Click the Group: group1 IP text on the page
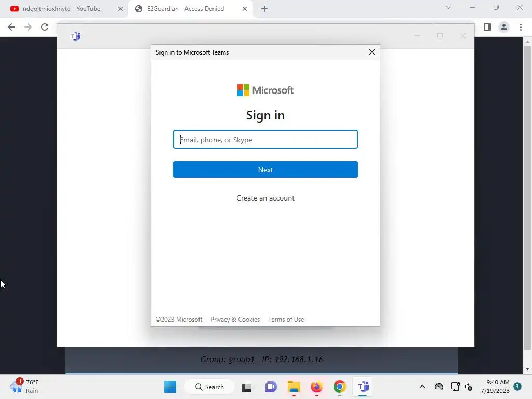 point(261,360)
